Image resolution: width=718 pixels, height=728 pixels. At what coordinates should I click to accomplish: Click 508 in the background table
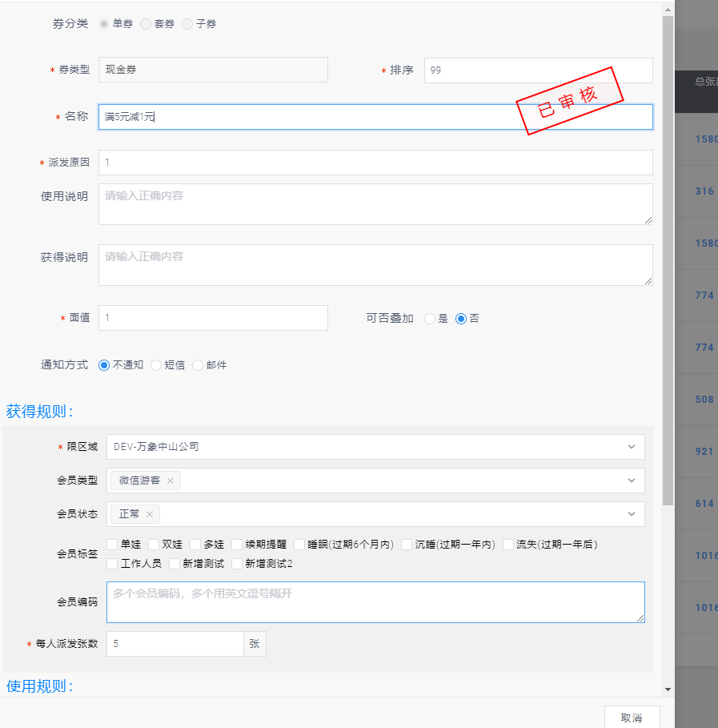click(x=704, y=400)
